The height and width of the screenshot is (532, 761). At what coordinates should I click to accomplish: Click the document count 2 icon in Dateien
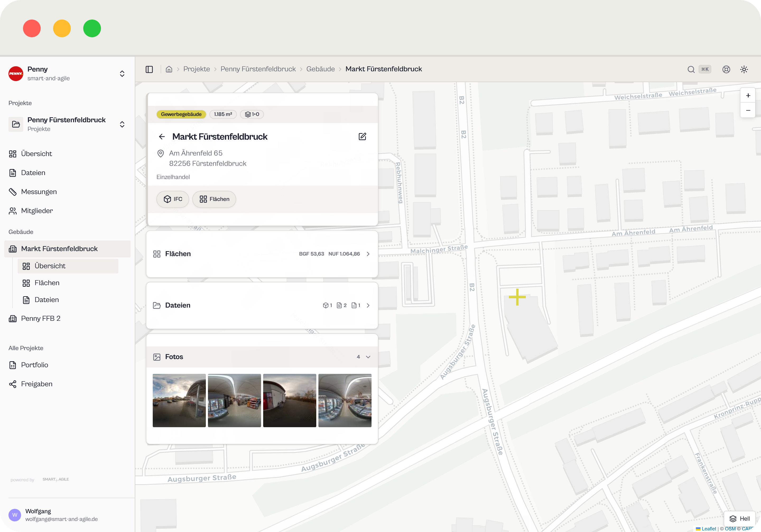(x=339, y=305)
